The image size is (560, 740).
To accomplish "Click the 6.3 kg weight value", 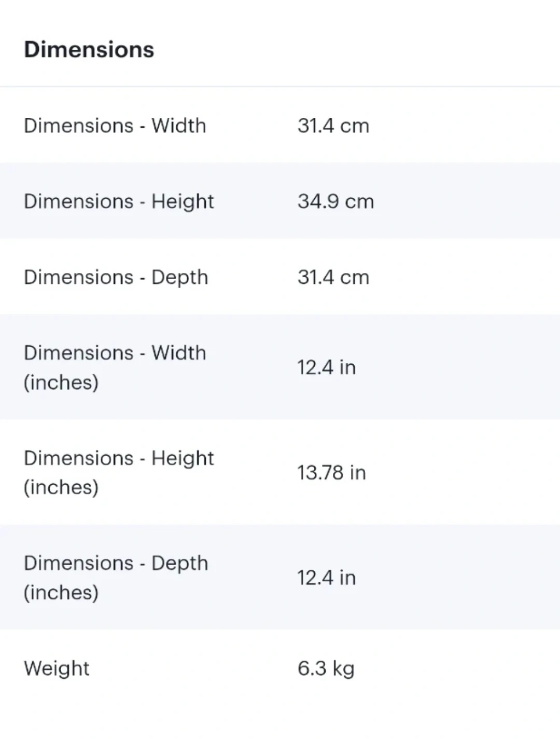I will click(326, 668).
